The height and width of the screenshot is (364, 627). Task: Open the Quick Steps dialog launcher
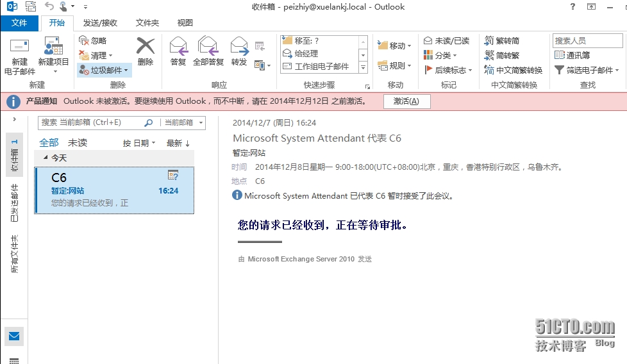(x=367, y=87)
